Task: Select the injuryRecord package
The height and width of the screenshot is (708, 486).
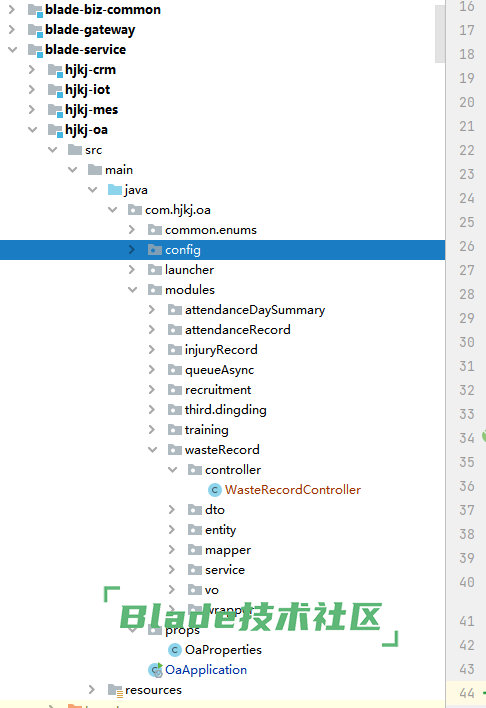Action: (221, 350)
